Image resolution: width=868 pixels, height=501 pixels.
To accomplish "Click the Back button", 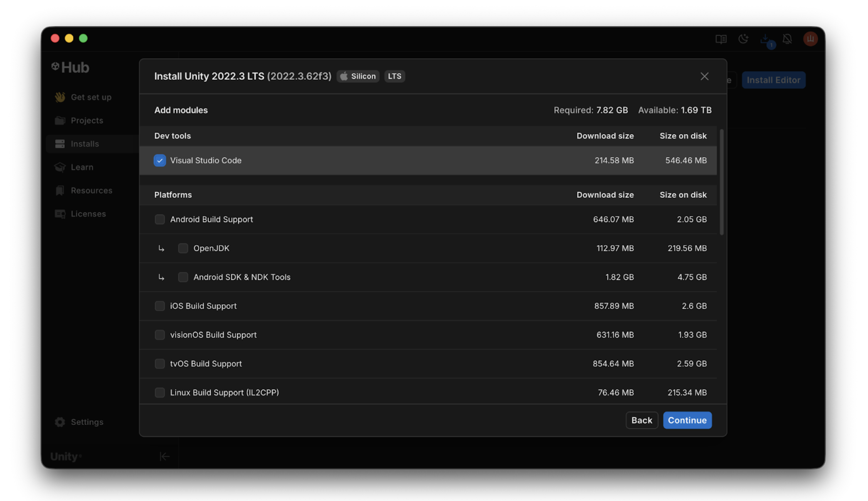I will [x=641, y=420].
